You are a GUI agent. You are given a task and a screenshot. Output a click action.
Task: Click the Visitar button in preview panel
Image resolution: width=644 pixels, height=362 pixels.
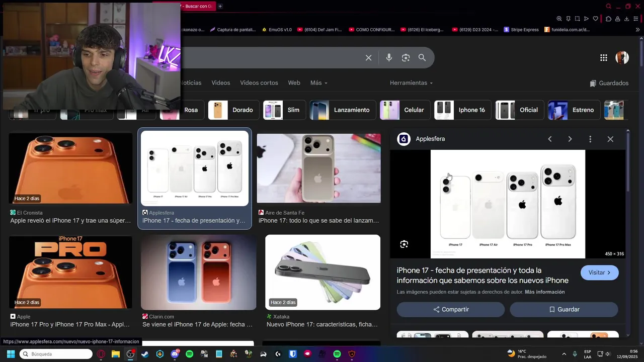599,273
